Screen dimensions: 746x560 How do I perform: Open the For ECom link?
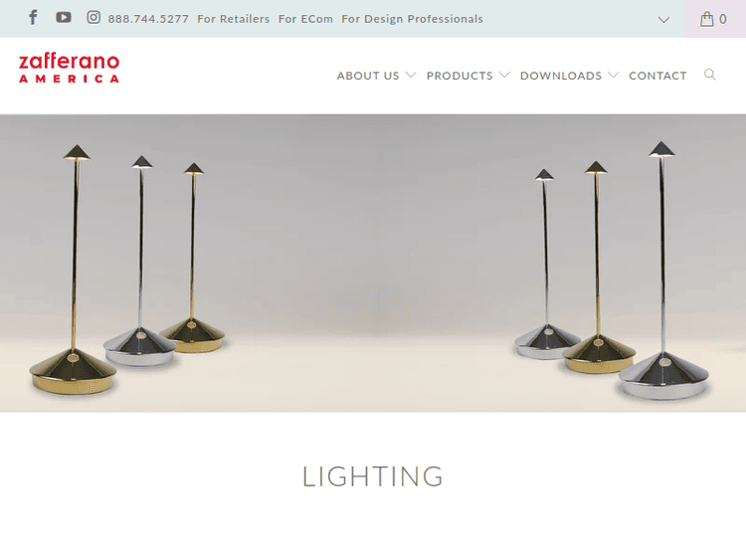tap(305, 19)
